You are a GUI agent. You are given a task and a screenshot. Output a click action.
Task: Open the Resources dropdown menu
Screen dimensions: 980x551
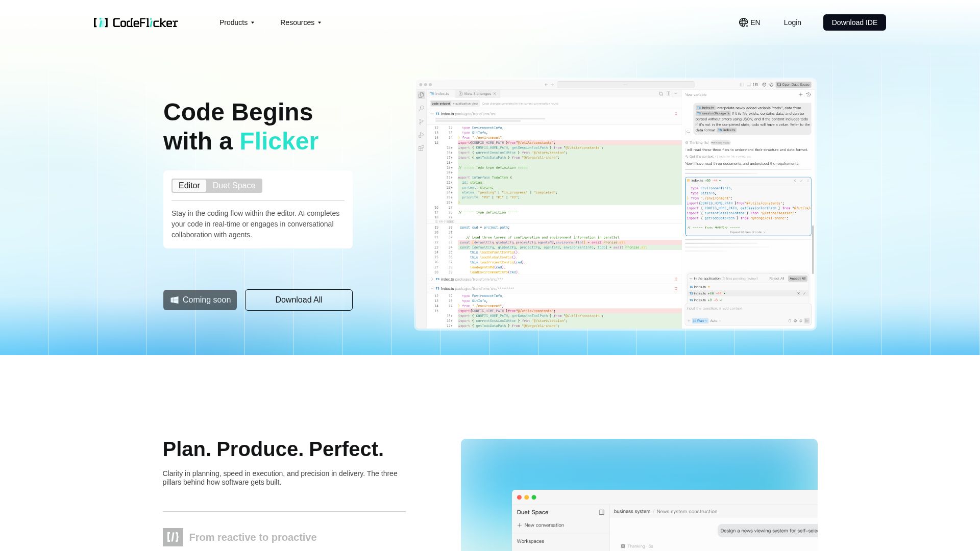click(x=301, y=22)
